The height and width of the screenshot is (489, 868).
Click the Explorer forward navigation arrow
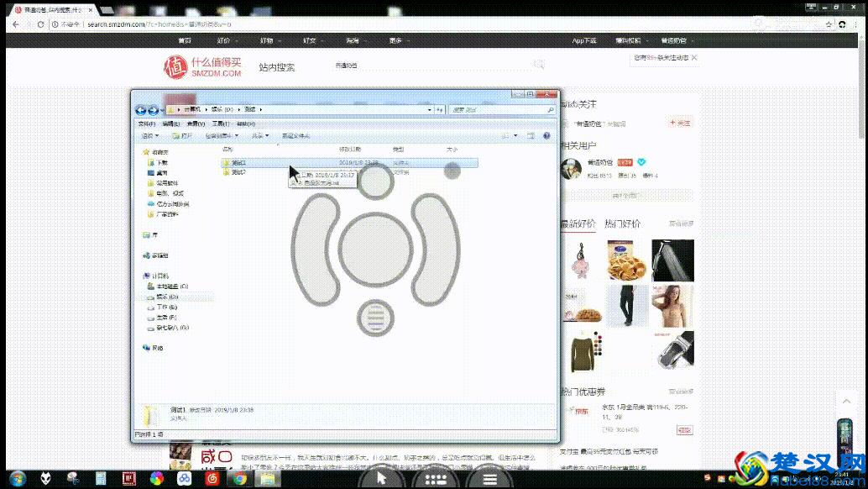click(x=154, y=110)
